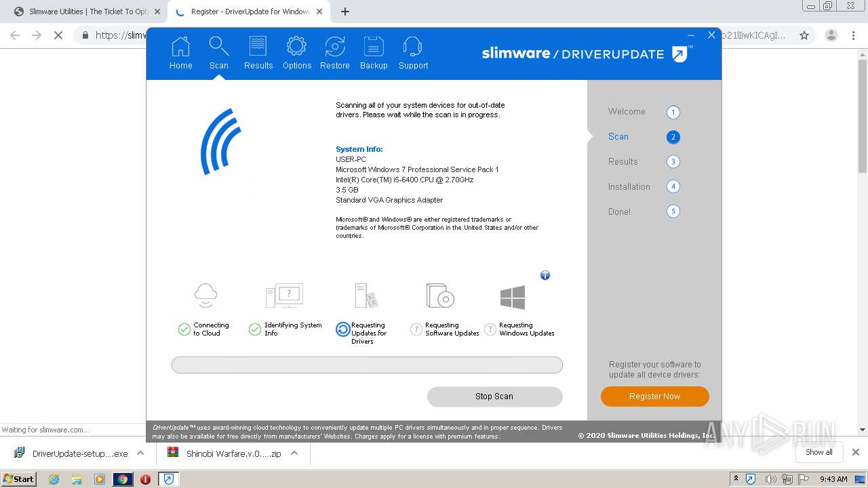
Task: Open a new browser tab
Action: pos(344,12)
